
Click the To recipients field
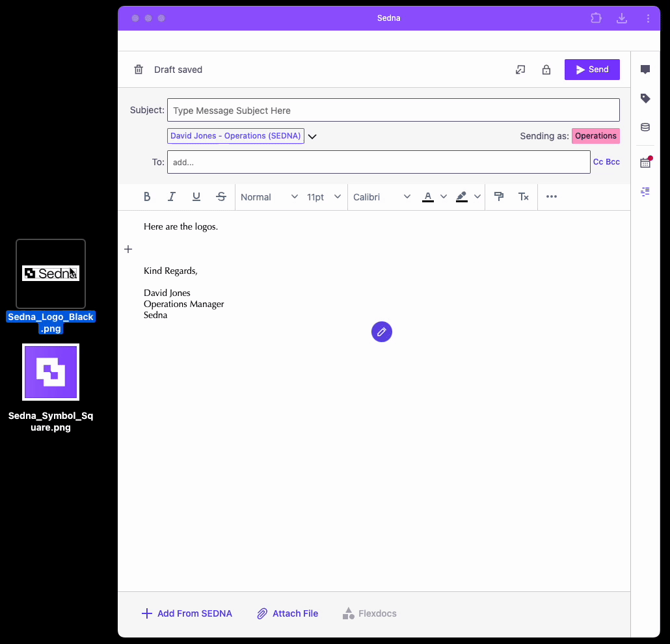click(x=379, y=162)
